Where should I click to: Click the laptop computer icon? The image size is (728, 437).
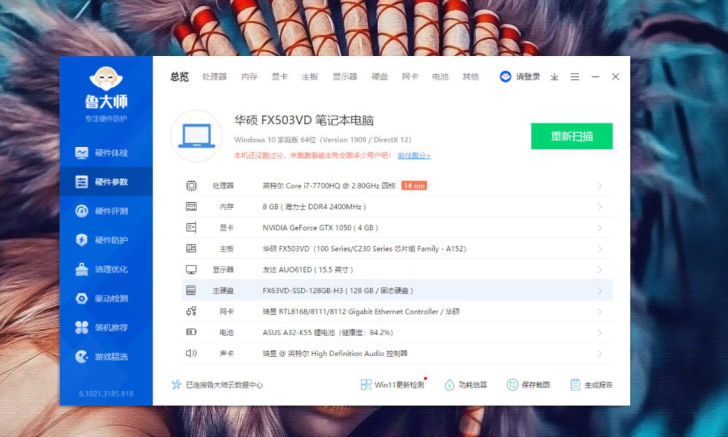196,136
